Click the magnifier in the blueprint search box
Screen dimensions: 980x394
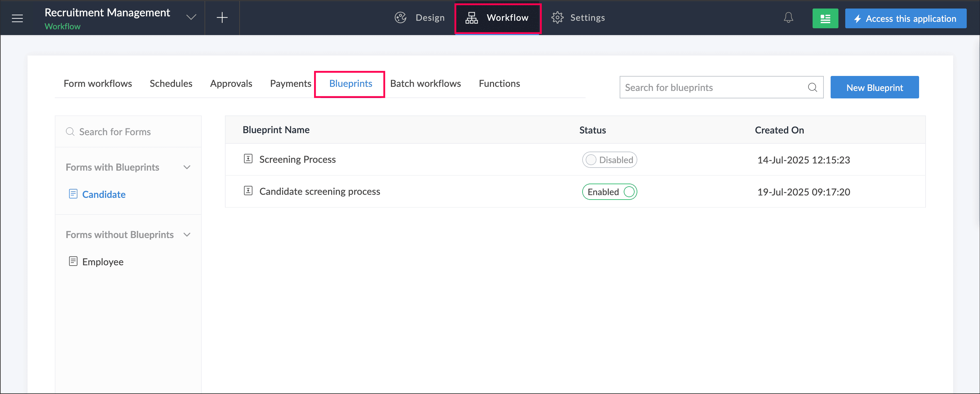click(x=812, y=87)
